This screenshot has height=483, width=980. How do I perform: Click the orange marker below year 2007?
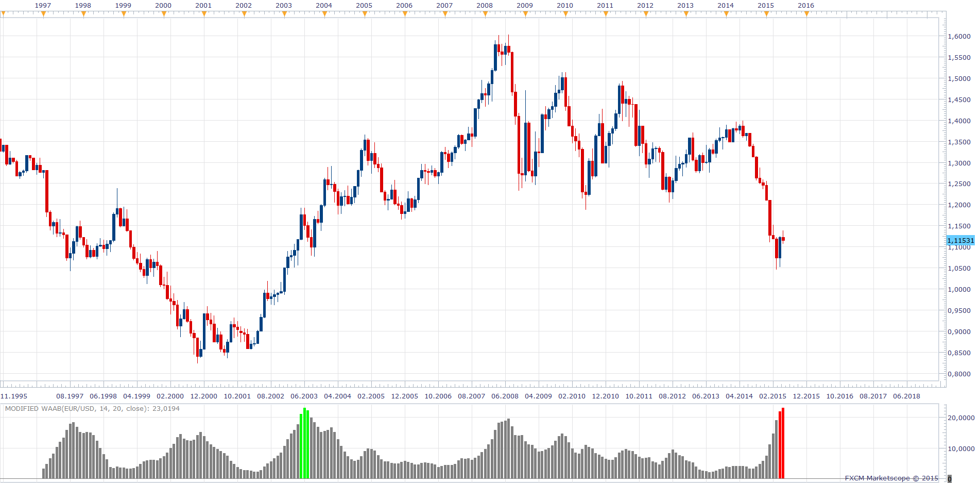click(445, 14)
